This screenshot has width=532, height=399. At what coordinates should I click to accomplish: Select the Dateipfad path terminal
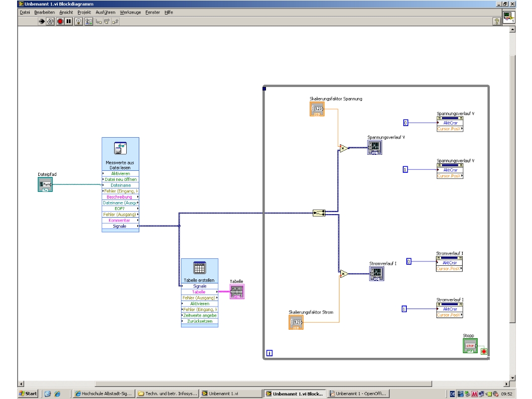click(45, 184)
